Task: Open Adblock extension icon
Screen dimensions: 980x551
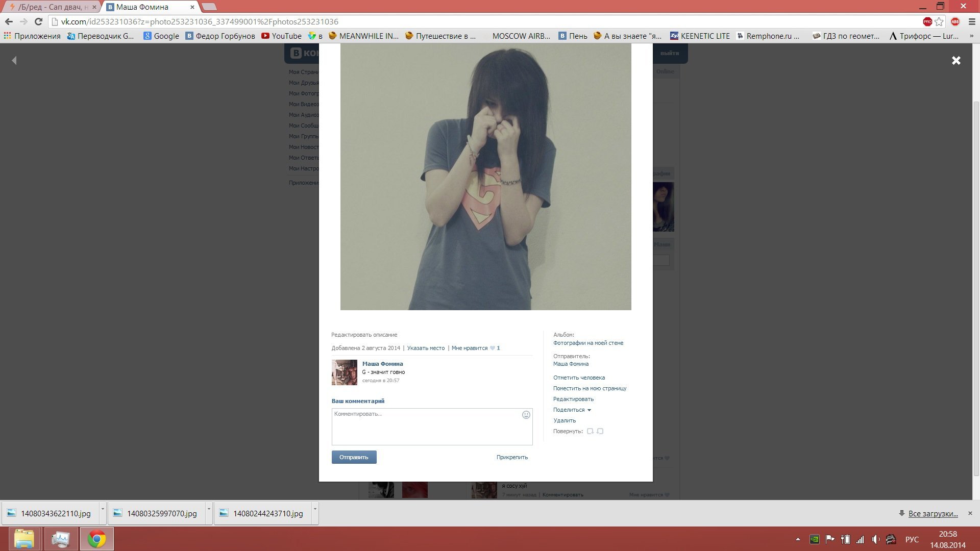Action: click(x=955, y=21)
